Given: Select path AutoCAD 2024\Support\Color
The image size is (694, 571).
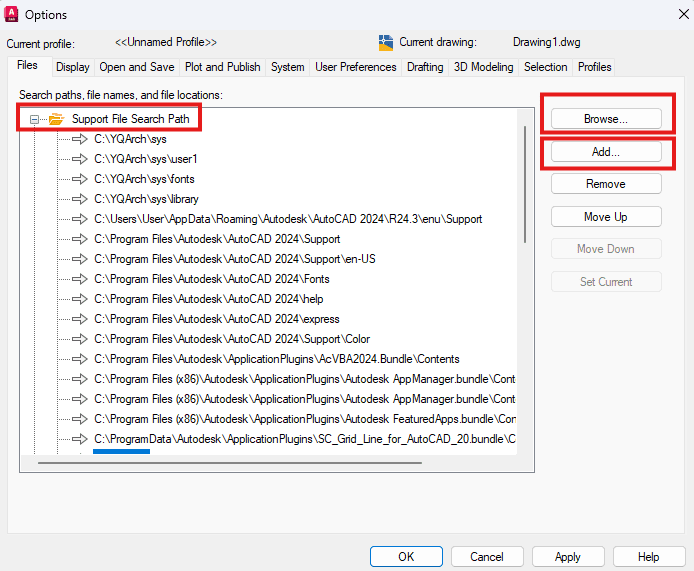Looking at the screenshot, I should (x=232, y=339).
